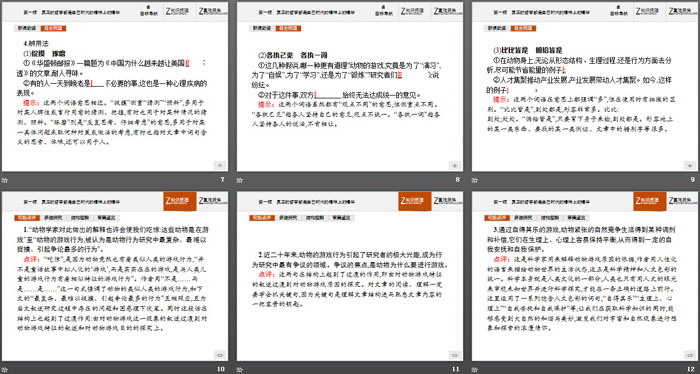Open the Z知识梳理 tab in slide 9
Image resolution: width=700 pixels, height=374 pixels.
coord(650,12)
